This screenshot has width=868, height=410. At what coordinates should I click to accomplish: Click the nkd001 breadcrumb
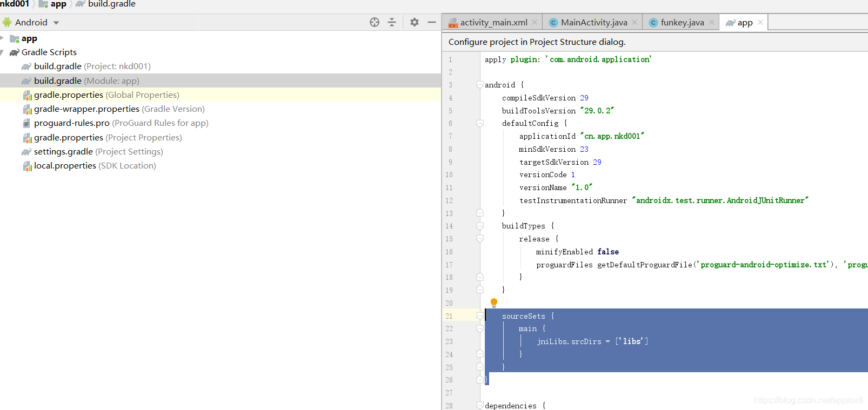coord(15,4)
